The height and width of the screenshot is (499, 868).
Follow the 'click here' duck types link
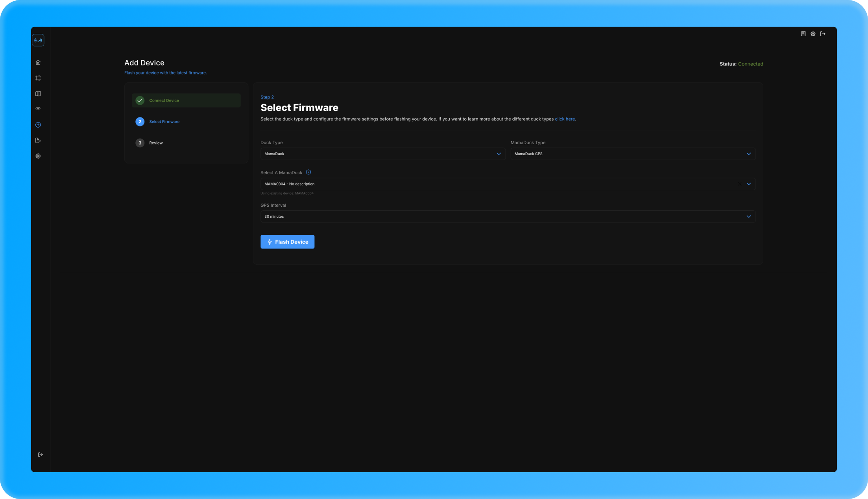[x=565, y=119]
